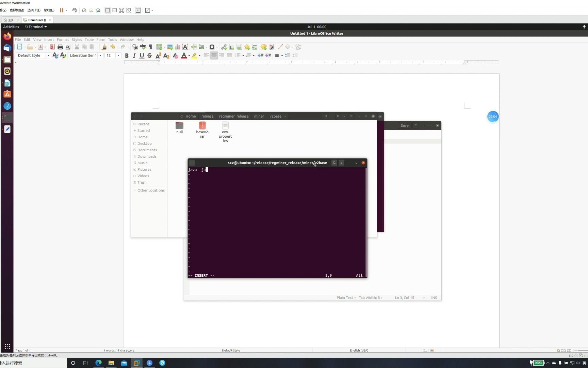Open the Insert menu
Image resolution: width=588 pixels, height=368 pixels.
point(49,40)
